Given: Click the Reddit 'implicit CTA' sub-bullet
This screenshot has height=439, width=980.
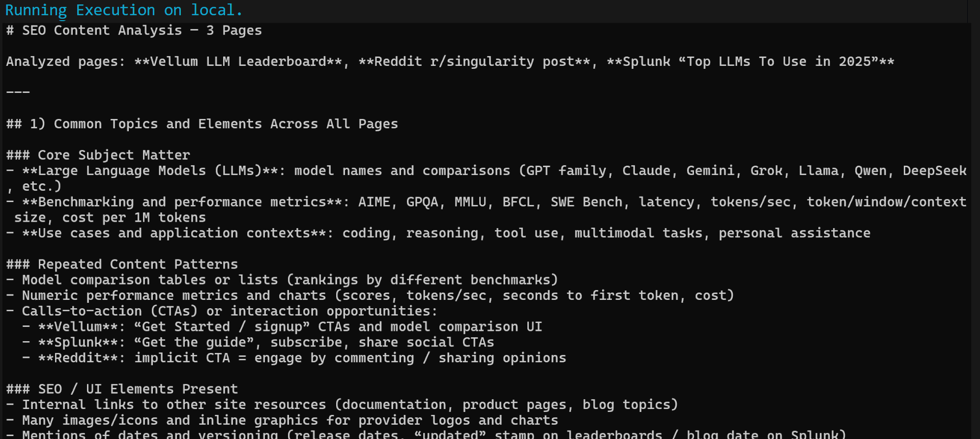Looking at the screenshot, I should coord(302,358).
